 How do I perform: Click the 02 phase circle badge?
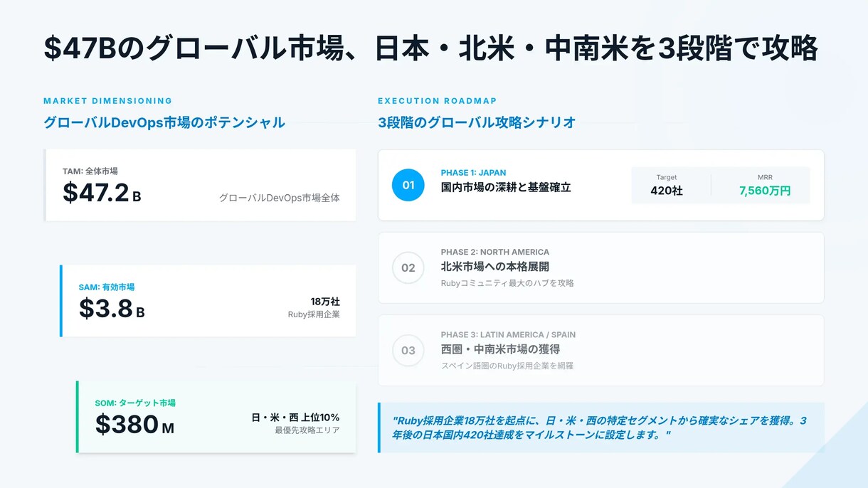408,267
